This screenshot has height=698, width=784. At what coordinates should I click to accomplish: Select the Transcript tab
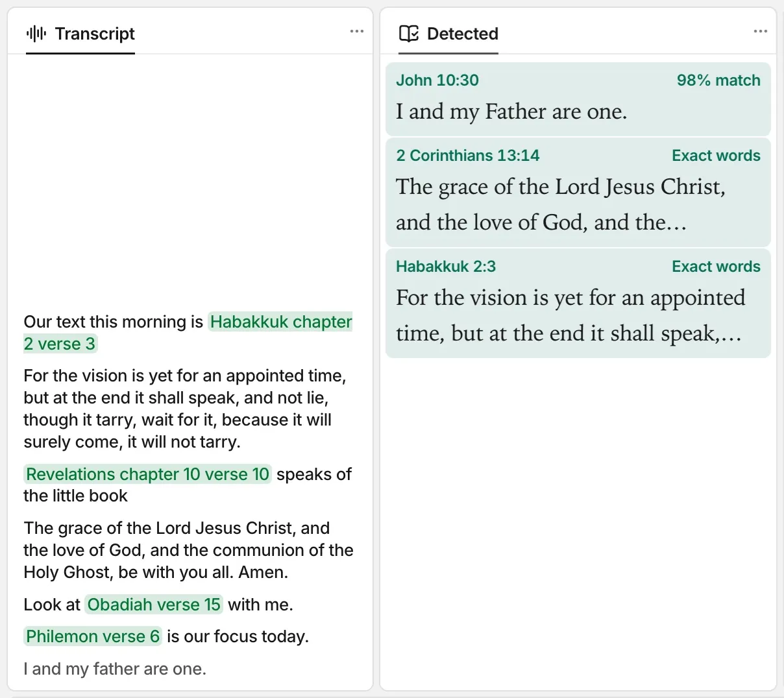80,34
